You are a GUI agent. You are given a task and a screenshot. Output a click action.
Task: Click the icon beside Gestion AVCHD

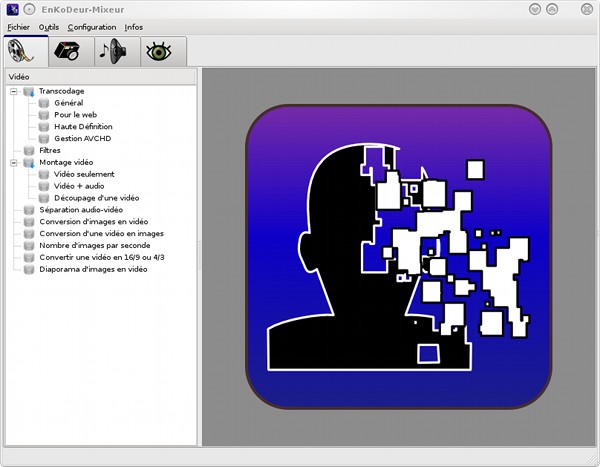point(44,139)
